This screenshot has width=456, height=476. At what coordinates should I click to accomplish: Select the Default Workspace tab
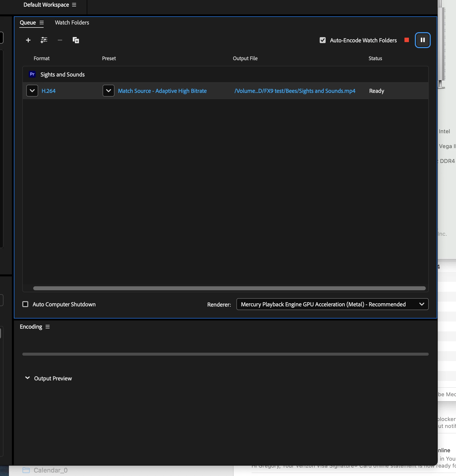click(x=46, y=5)
